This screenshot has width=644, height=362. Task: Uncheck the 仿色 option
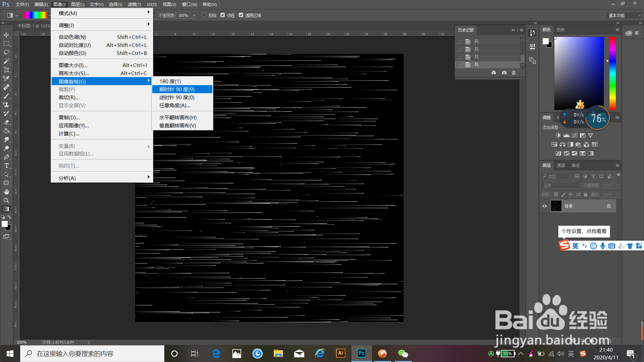coord(223,15)
